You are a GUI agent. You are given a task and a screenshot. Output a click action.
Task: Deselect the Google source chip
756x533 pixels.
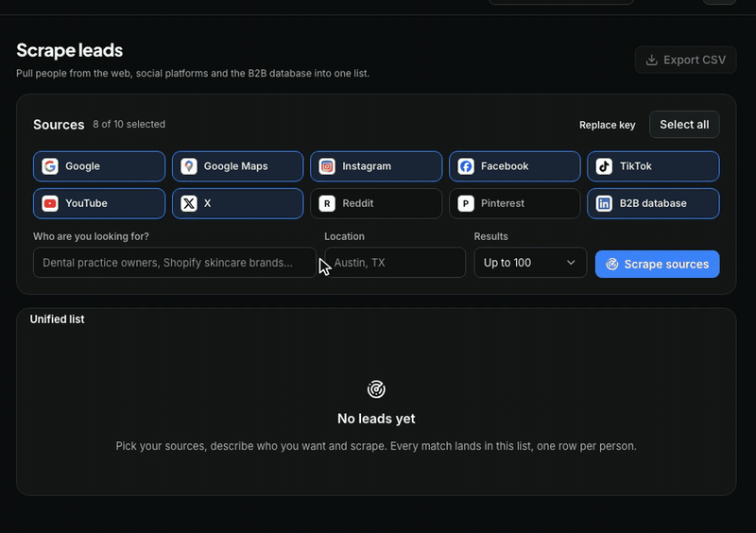[99, 166]
